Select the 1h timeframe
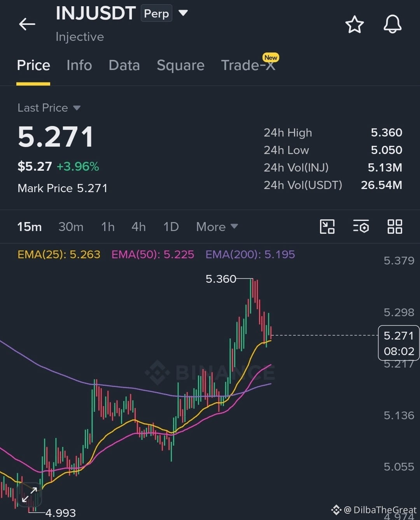Viewport: 420px width, 520px height. point(108,226)
